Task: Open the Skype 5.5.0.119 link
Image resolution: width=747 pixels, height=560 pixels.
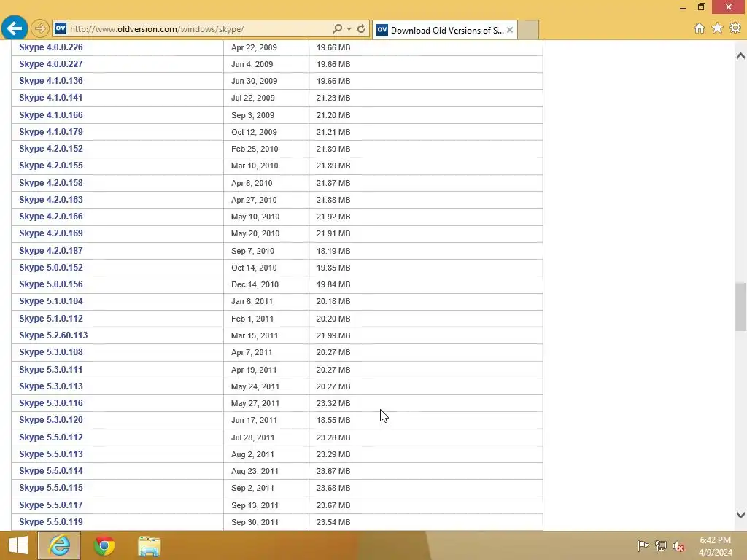Action: coord(51,522)
